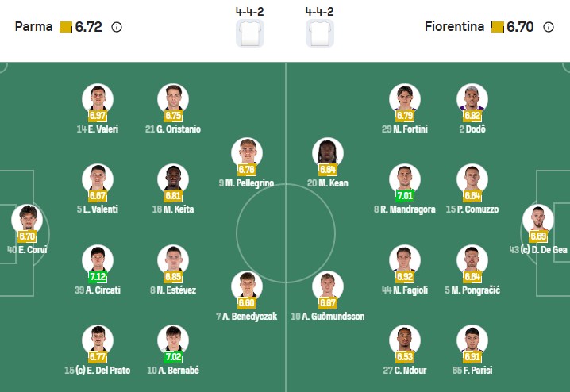Click A. Circati's green 7.12 rating badge

point(98,277)
